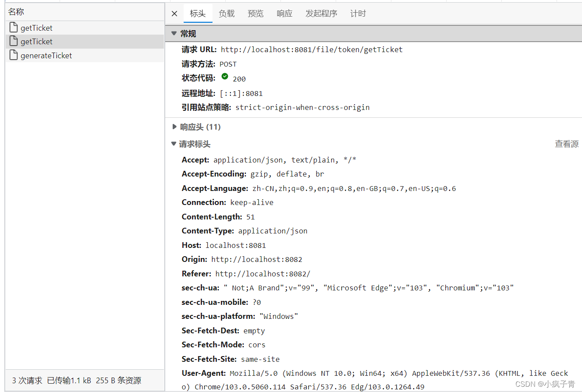Click the Connection keep-alive value
This screenshot has width=582, height=392.
pos(252,202)
